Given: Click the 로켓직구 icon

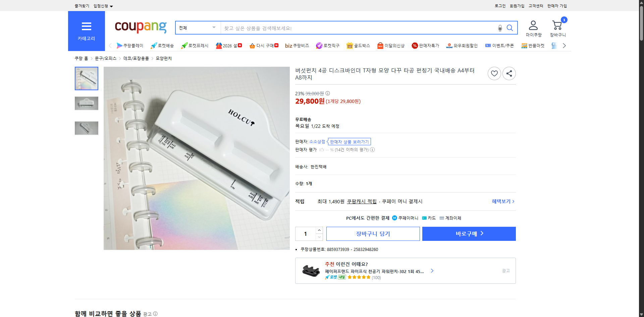Looking at the screenshot, I should point(319,46).
